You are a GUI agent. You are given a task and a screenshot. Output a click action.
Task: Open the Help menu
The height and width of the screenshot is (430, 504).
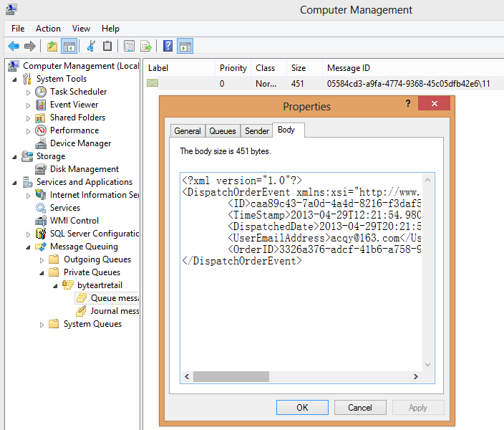coord(110,29)
